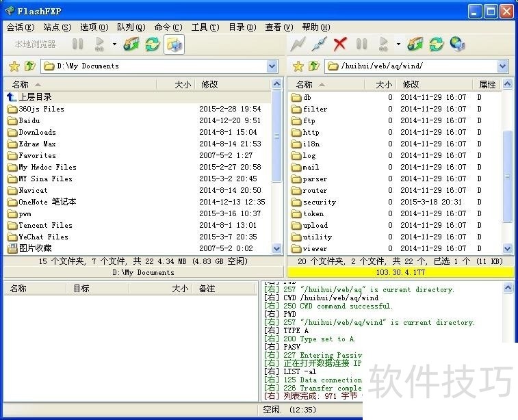Click the remote pane transfer queue play icon

[x=384, y=44]
